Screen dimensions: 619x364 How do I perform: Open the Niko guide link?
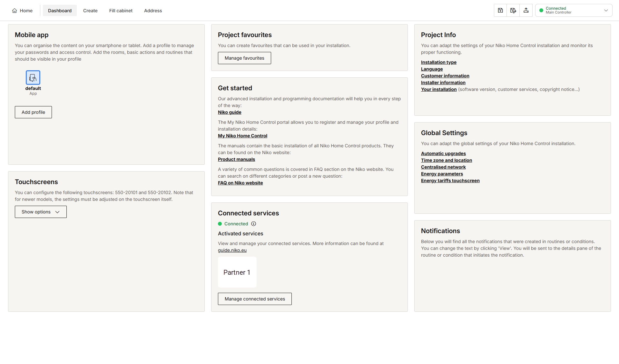coord(230,112)
